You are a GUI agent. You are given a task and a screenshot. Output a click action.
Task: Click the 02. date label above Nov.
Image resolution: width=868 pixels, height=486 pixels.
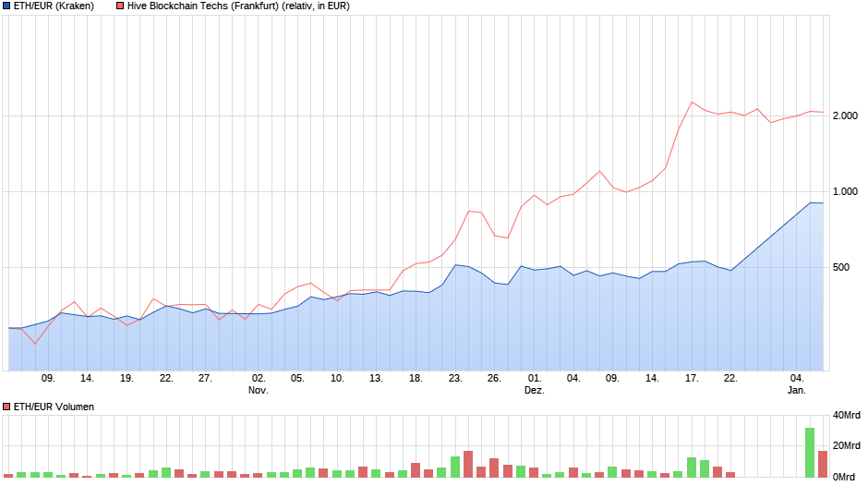(x=259, y=378)
